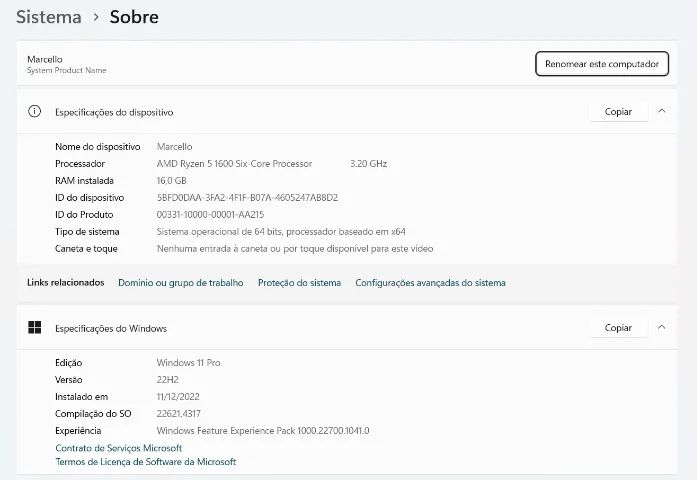The height and width of the screenshot is (480, 697).
Task: Click the breadcrumb arrow after Sistema
Action: (96, 17)
